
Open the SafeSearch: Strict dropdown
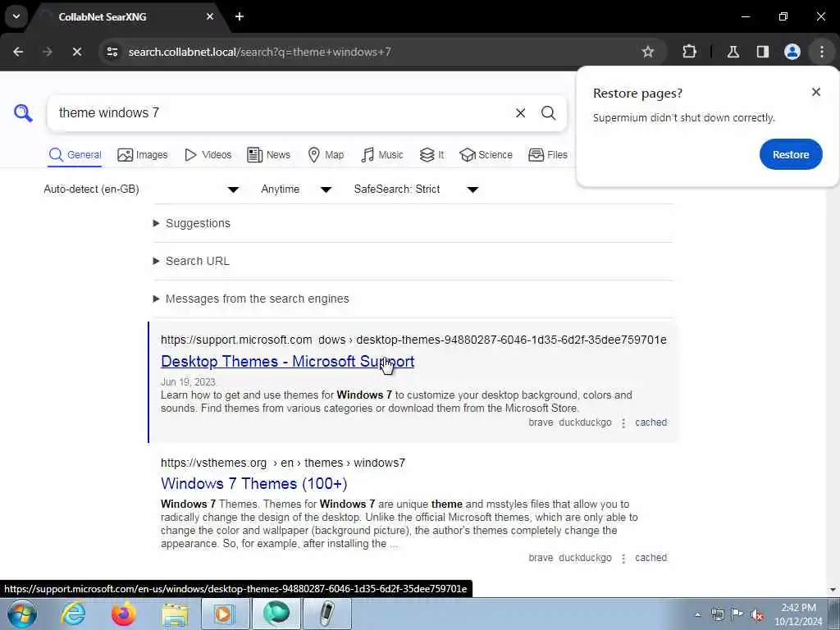click(x=416, y=189)
